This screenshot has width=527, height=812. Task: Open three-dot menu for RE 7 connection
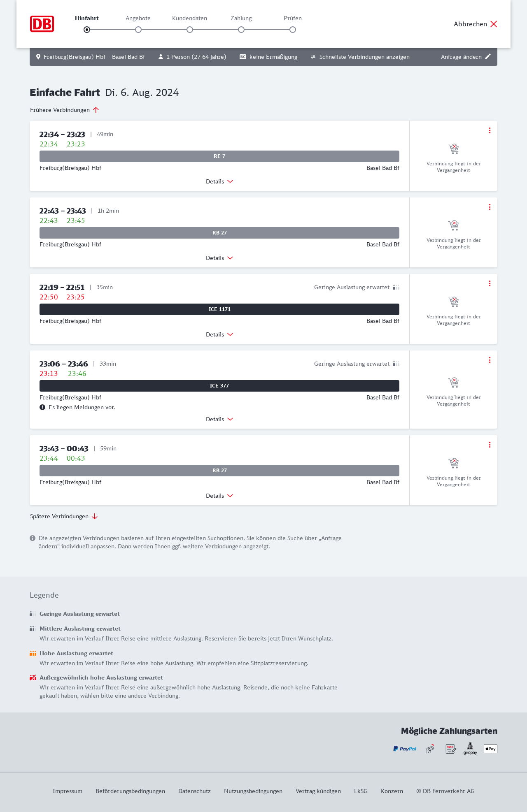pos(490,130)
